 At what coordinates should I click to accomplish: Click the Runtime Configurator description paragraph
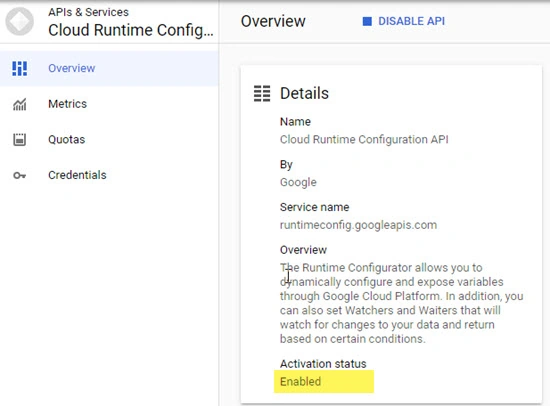pos(402,303)
